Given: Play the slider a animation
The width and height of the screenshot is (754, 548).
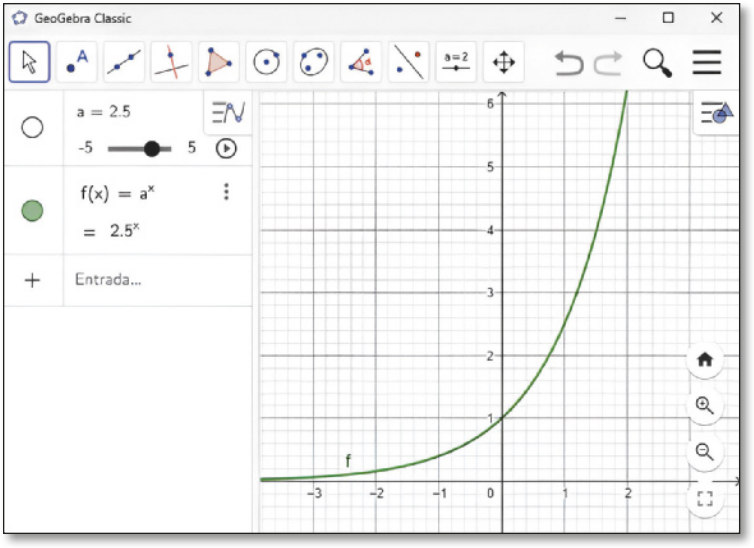Looking at the screenshot, I should tap(226, 148).
